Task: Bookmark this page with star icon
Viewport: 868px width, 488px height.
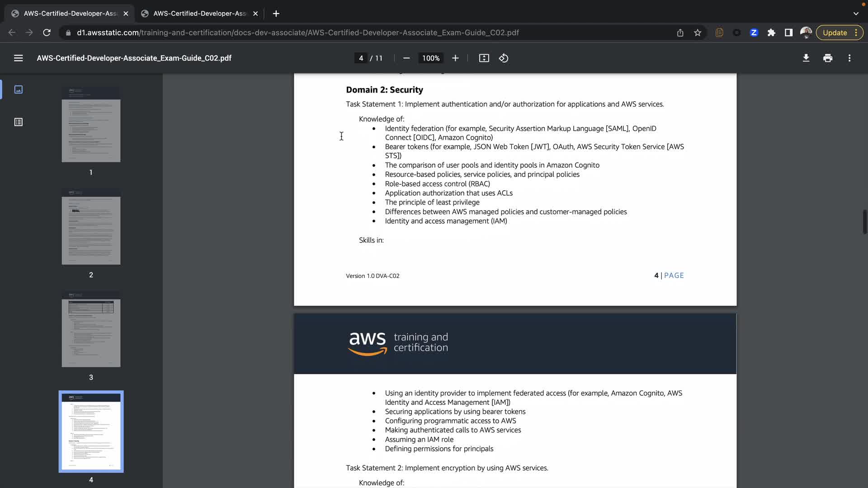Action: [x=698, y=33]
